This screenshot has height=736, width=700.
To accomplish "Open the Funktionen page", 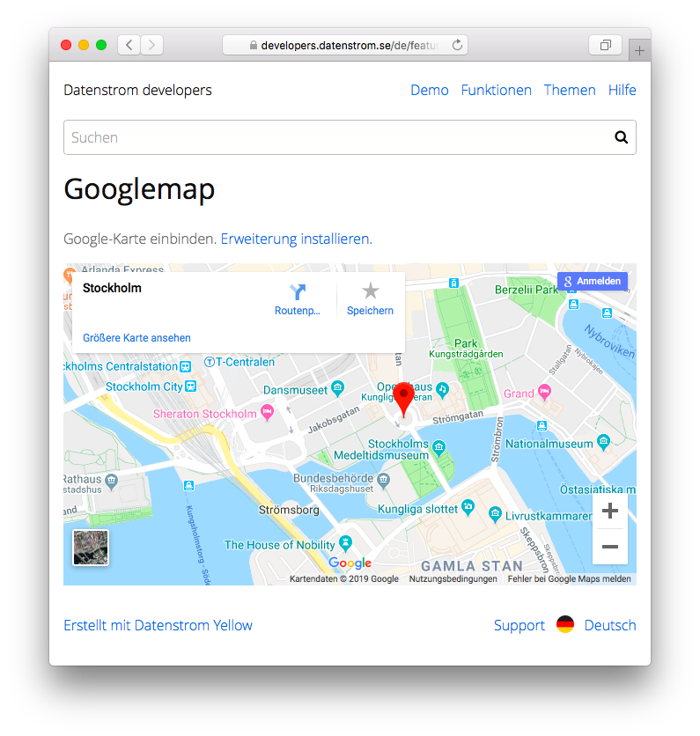I will pyautogui.click(x=496, y=90).
